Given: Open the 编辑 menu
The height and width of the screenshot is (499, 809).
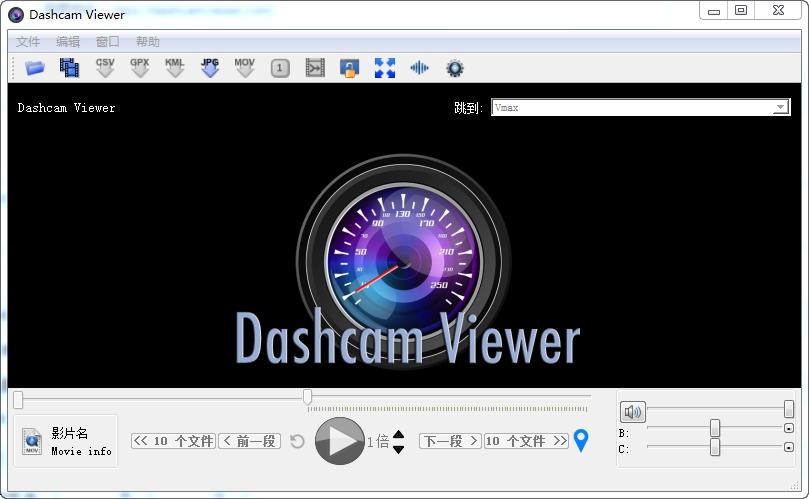Looking at the screenshot, I should pyautogui.click(x=68, y=41).
